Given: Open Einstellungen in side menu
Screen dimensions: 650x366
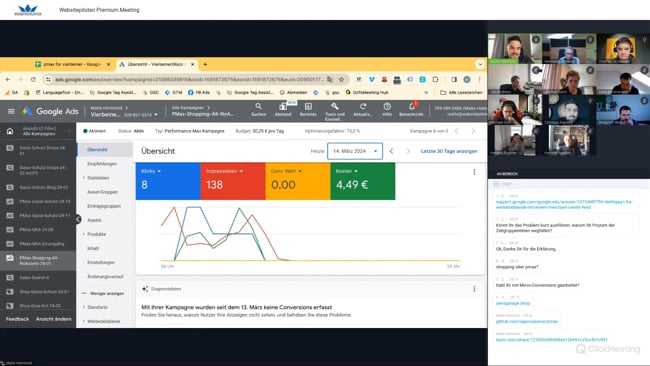Looking at the screenshot, I should (x=101, y=262).
